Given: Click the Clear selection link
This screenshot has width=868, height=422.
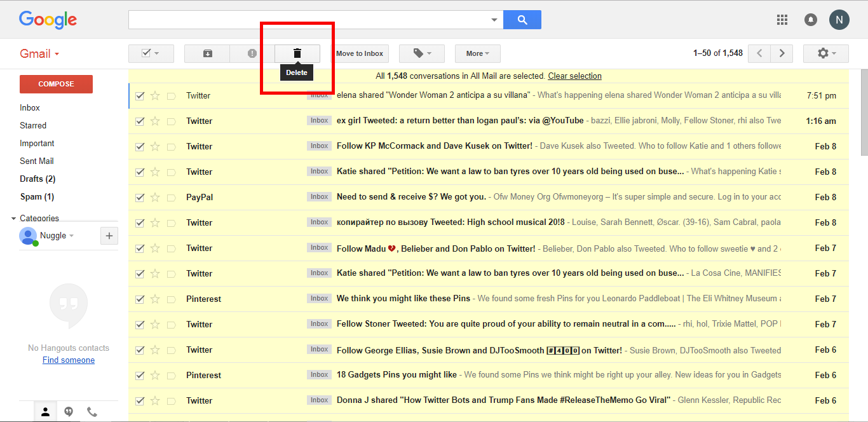Looking at the screenshot, I should tap(575, 76).
